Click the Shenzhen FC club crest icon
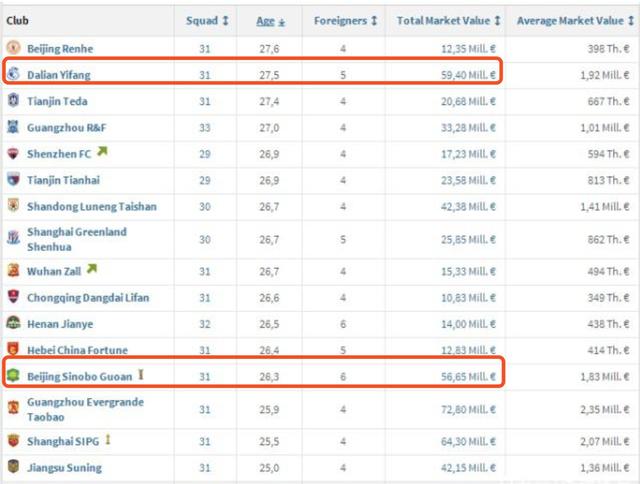The height and width of the screenshot is (484, 640). point(13,153)
